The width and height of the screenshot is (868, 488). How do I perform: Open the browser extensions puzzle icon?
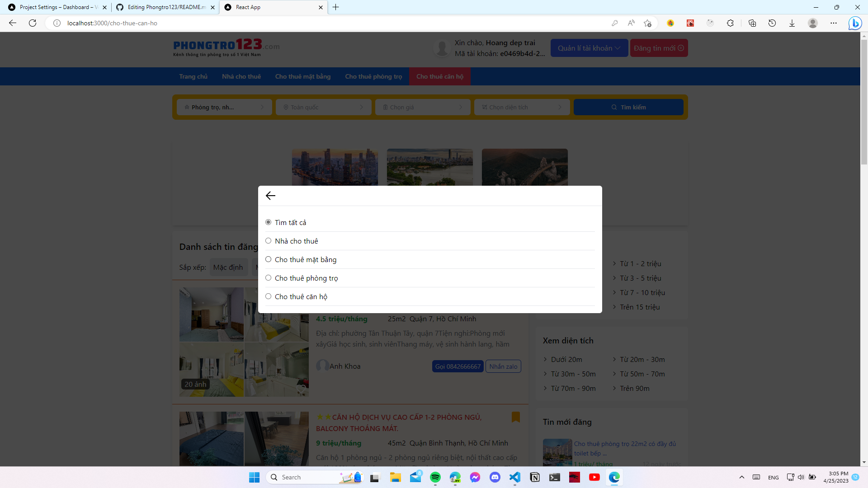tap(730, 23)
